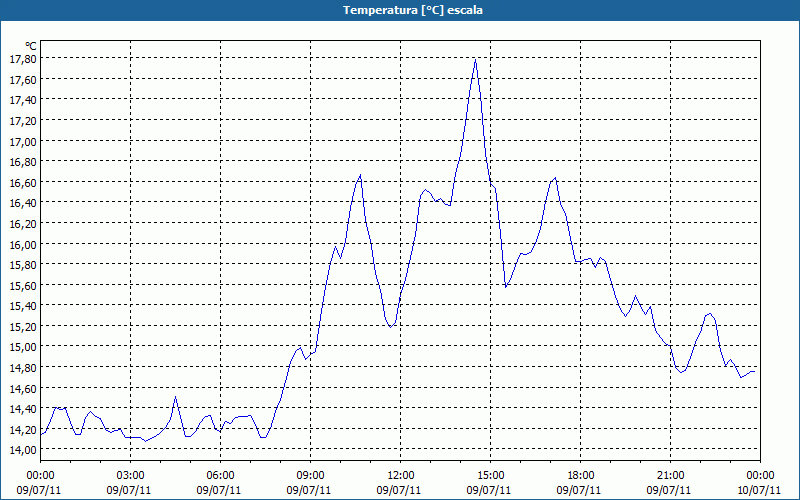
Task: Click the 14,00 y-axis label
Action: [x=23, y=450]
